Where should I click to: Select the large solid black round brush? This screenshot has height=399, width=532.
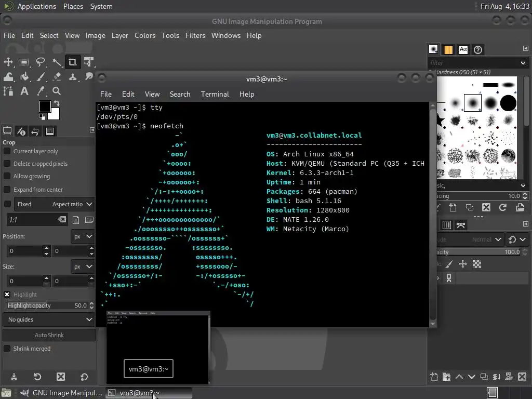(x=508, y=103)
